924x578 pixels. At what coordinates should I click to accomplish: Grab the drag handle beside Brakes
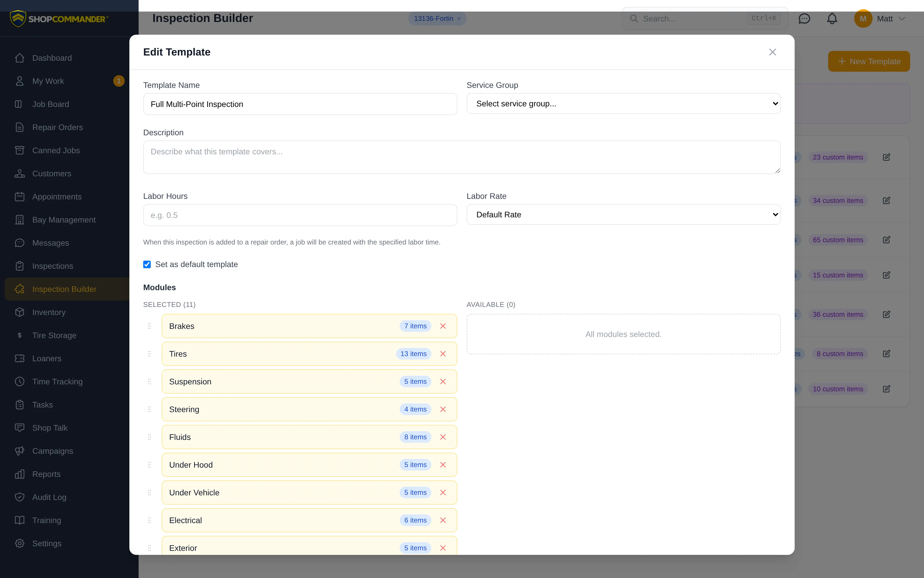pos(149,326)
